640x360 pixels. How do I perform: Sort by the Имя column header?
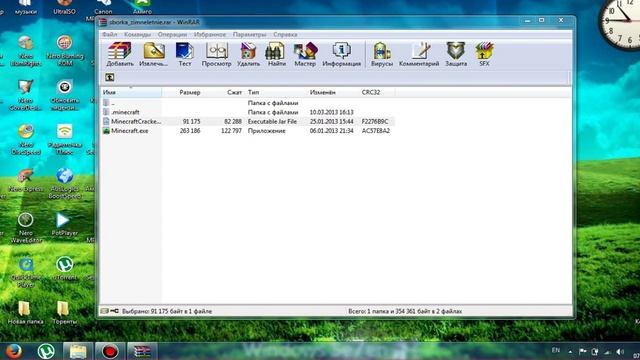pyautogui.click(x=131, y=92)
